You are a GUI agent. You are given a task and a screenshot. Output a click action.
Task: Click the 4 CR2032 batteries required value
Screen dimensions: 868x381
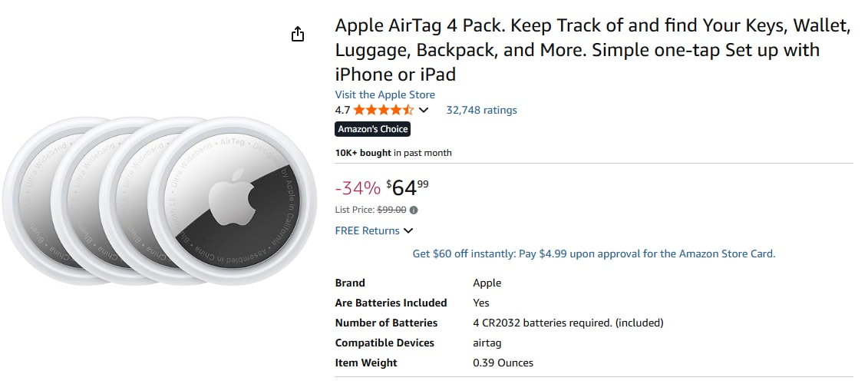(x=568, y=323)
